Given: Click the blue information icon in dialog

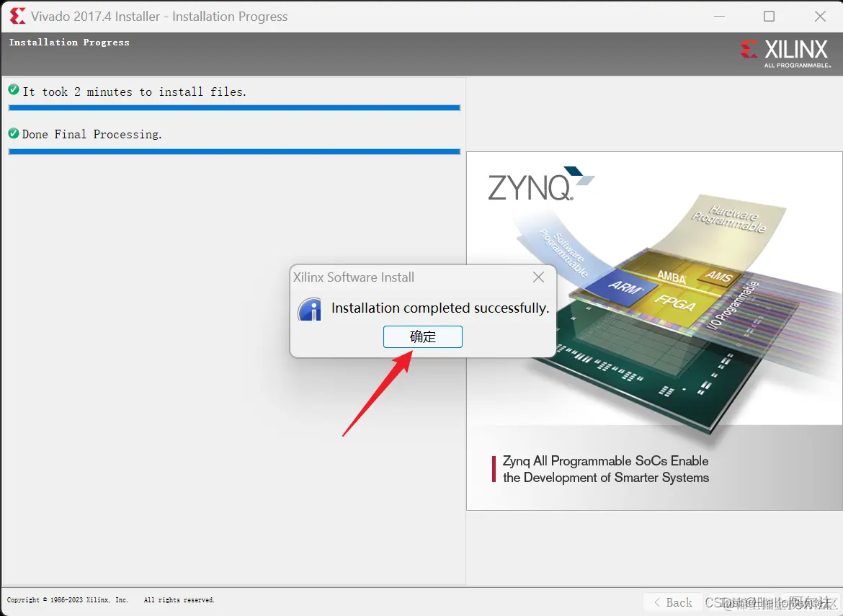Looking at the screenshot, I should pyautogui.click(x=310, y=309).
